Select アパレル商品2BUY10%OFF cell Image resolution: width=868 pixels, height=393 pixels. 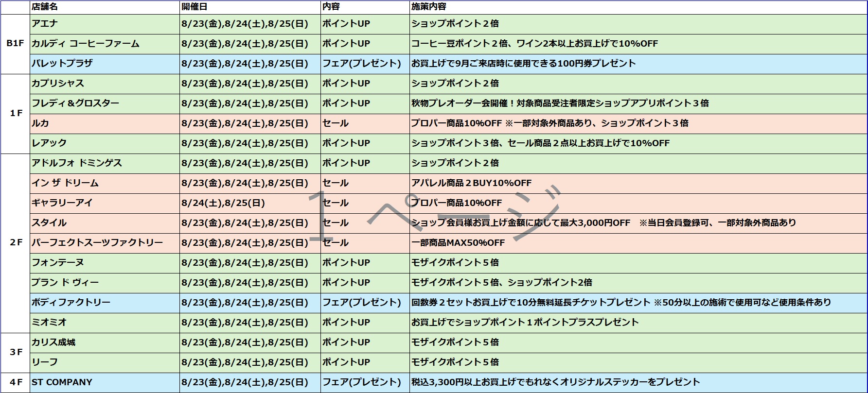tap(638, 183)
